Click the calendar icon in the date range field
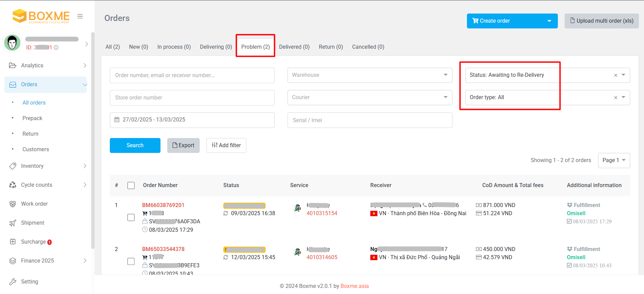The height and width of the screenshot is (294, 644). (117, 120)
